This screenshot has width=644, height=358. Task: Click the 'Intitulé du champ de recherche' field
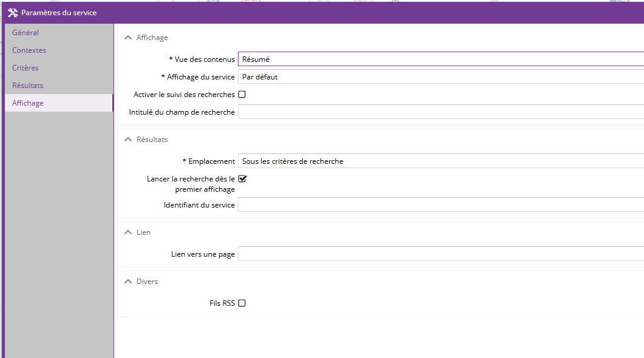(x=440, y=112)
